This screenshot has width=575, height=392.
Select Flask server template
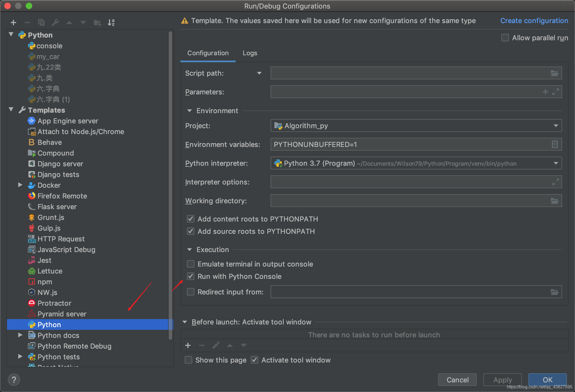57,207
